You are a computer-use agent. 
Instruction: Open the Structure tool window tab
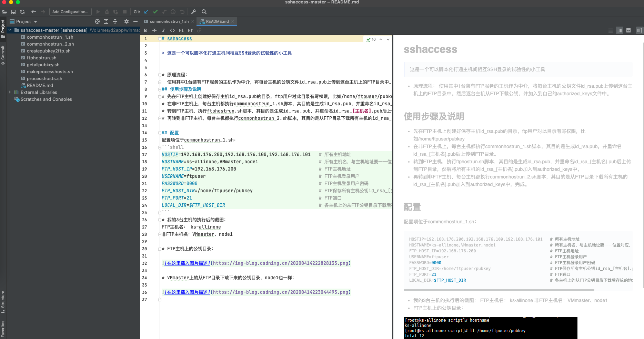pyautogui.click(x=3, y=302)
